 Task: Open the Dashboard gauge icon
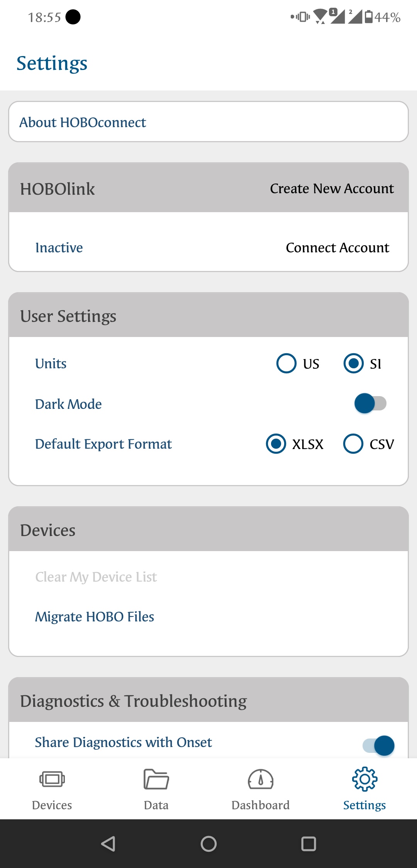click(x=261, y=779)
